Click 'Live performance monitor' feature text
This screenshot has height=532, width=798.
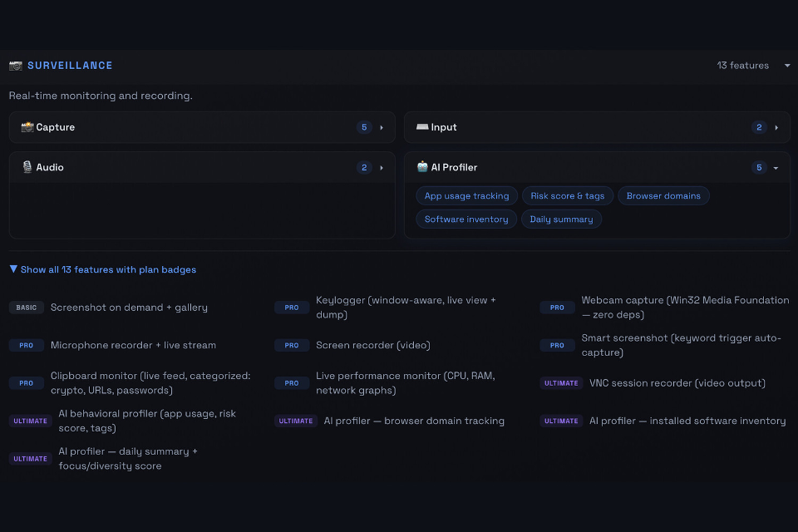[405, 383]
